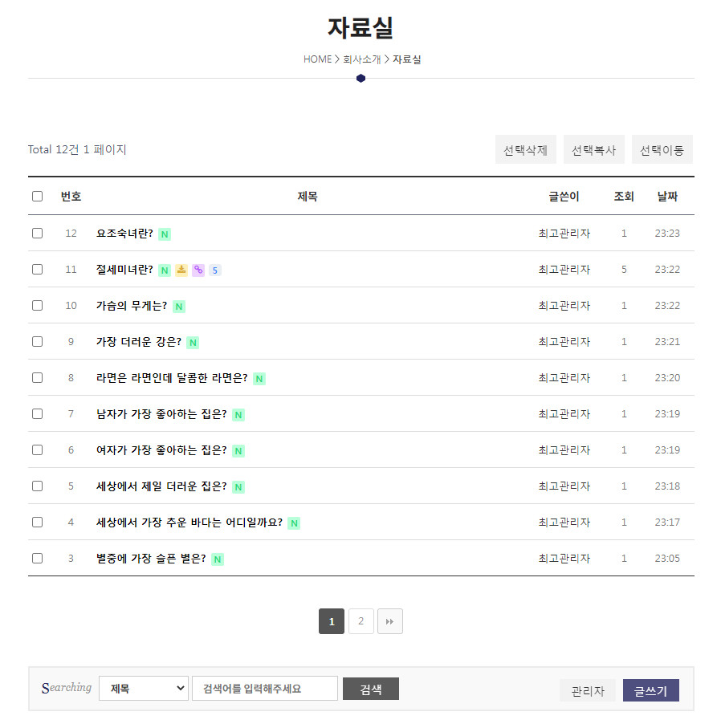
Task: Click the hexagon marker under the breadcrumb
Action: [x=361, y=78]
